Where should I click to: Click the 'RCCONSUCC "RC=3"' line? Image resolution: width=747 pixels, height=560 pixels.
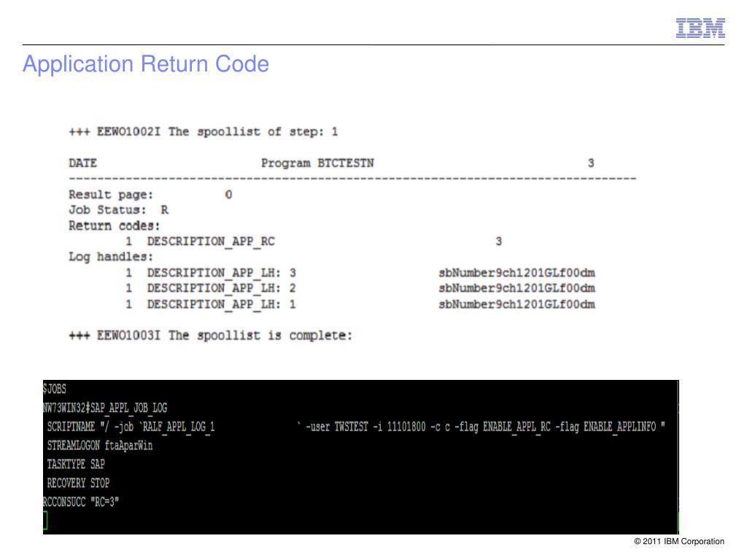pos(81,502)
